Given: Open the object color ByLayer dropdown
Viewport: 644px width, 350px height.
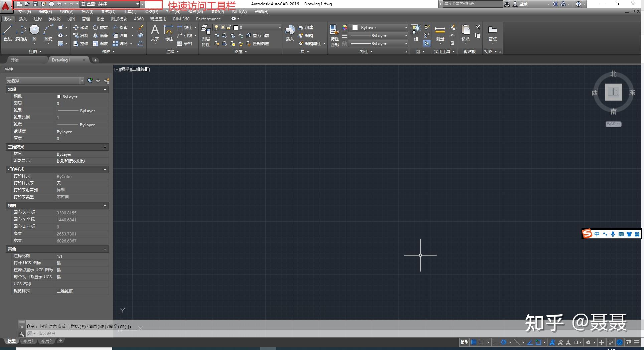Looking at the screenshot, I should [378, 27].
